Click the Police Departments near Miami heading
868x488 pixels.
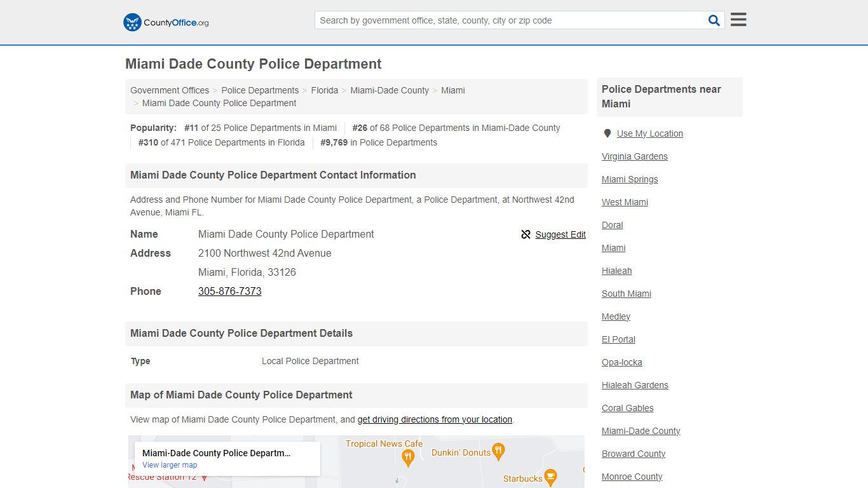pyautogui.click(x=661, y=97)
